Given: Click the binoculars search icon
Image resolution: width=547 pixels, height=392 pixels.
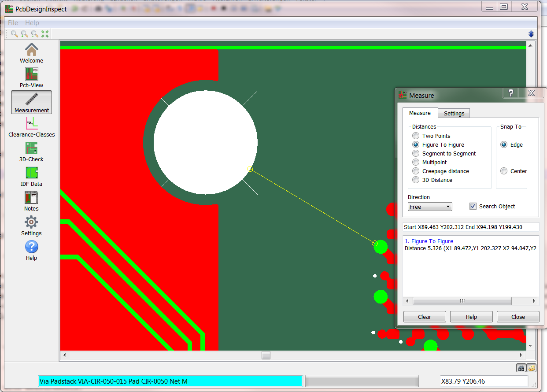Looking at the screenshot, I should [x=521, y=368].
